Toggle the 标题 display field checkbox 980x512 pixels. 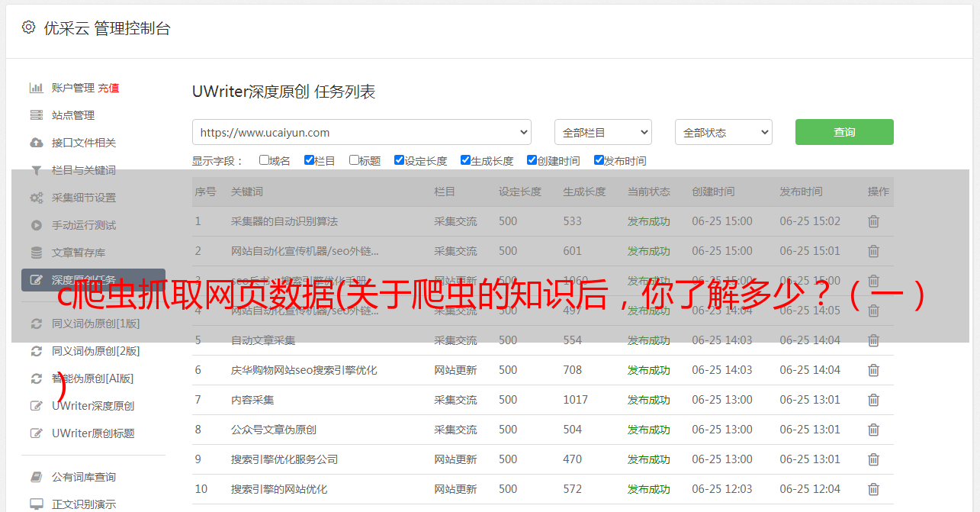click(354, 160)
